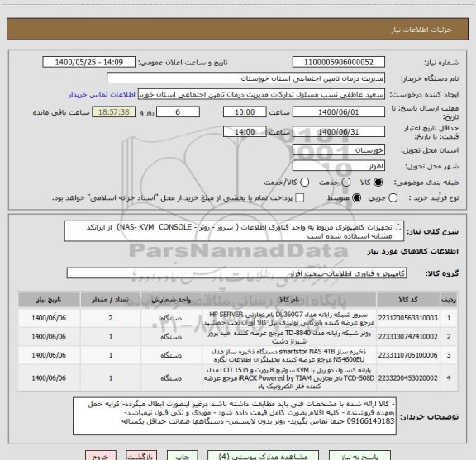Click the پاسخ به نیاز button

tap(359, 456)
